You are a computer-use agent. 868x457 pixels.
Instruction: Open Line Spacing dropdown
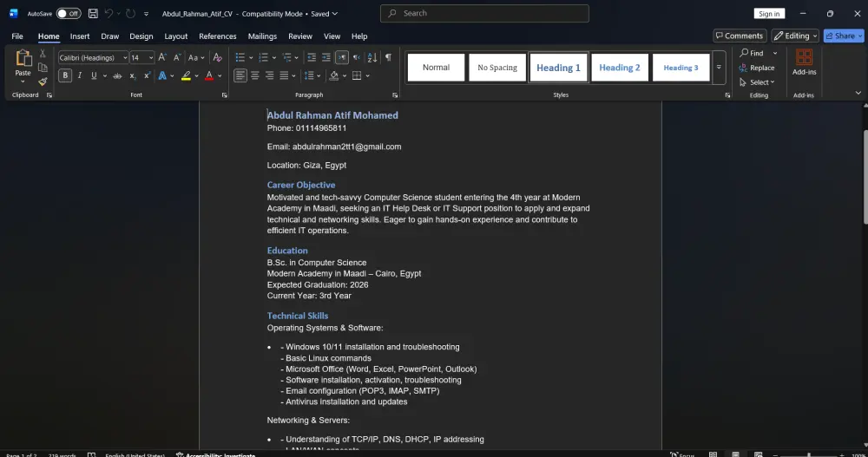312,75
